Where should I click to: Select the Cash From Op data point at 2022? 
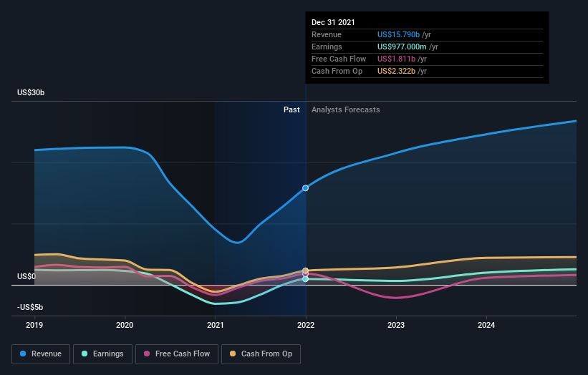pyautogui.click(x=306, y=271)
